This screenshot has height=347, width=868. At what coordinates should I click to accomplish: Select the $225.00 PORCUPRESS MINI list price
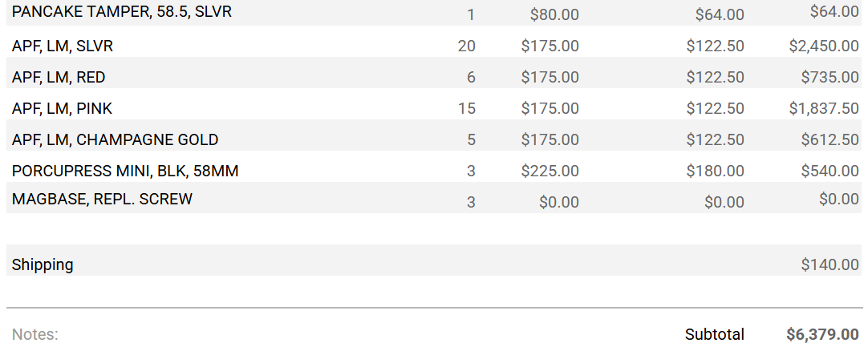click(x=550, y=171)
